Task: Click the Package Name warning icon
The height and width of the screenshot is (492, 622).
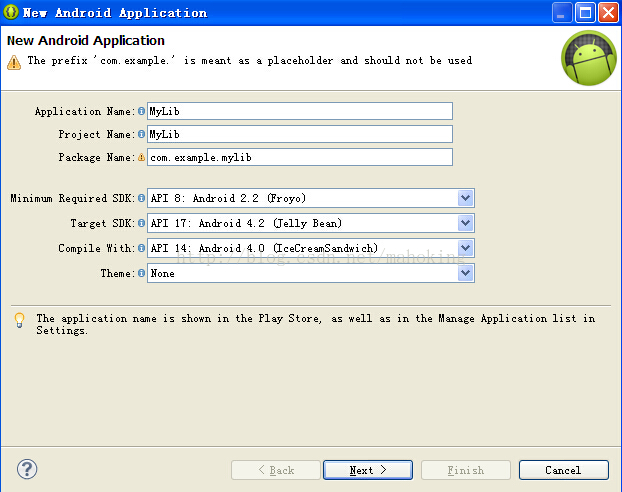Action: [141, 157]
